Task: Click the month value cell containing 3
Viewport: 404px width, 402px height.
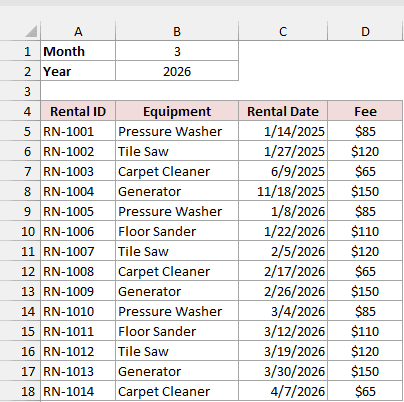Action: (177, 51)
